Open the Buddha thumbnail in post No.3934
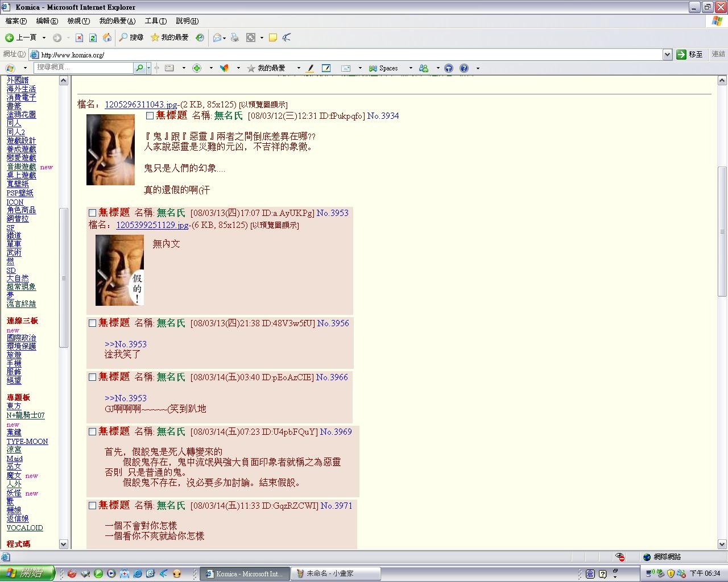Screen dimensions: 728x582 point(110,150)
